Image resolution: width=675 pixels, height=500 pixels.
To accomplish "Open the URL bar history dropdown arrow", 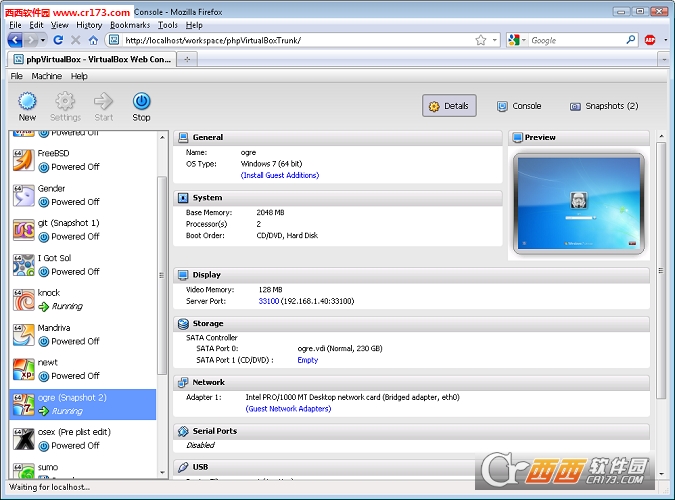I will 495,40.
